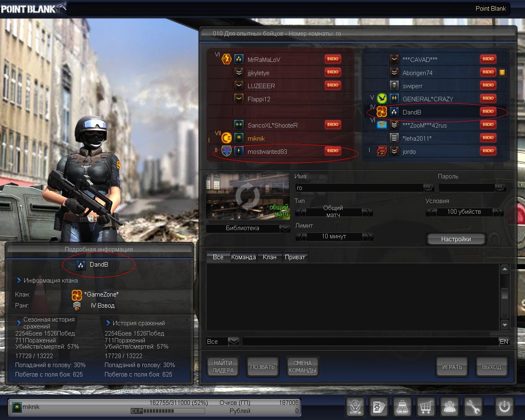Image resolution: width=525 pixels, height=420 pixels.
Task: Open the PB cards icon
Action: click(379, 407)
